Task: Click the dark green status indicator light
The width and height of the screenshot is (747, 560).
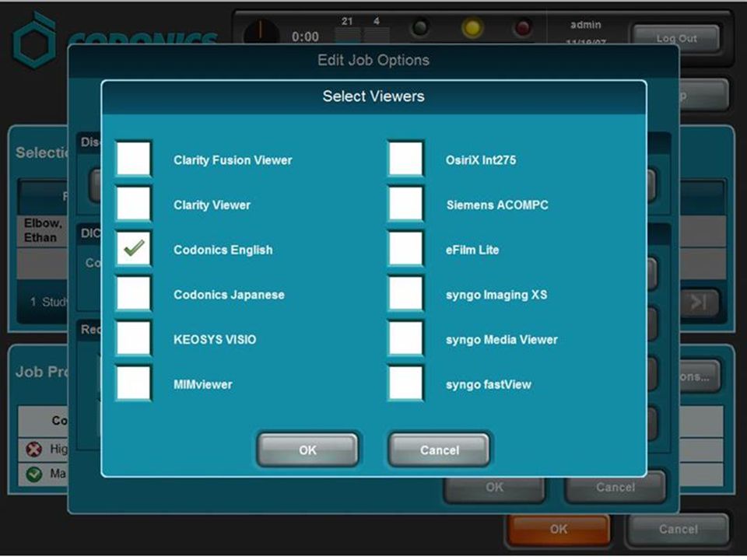Action: 420,27
